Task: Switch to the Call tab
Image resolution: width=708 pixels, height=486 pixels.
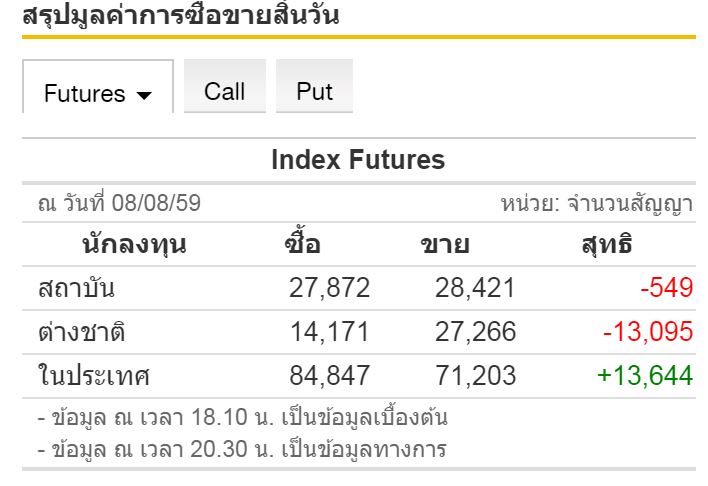Action: pyautogui.click(x=224, y=91)
